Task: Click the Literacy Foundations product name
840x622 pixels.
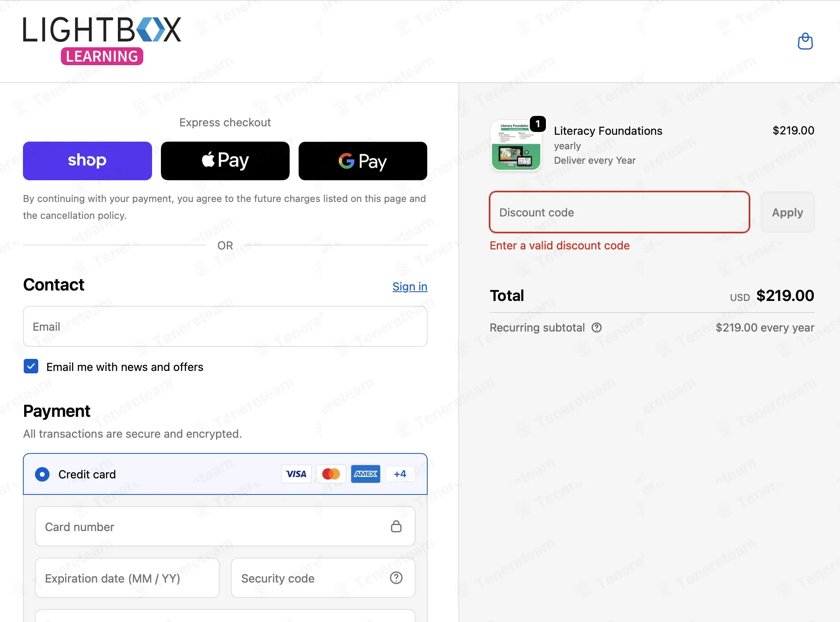Action: (608, 131)
